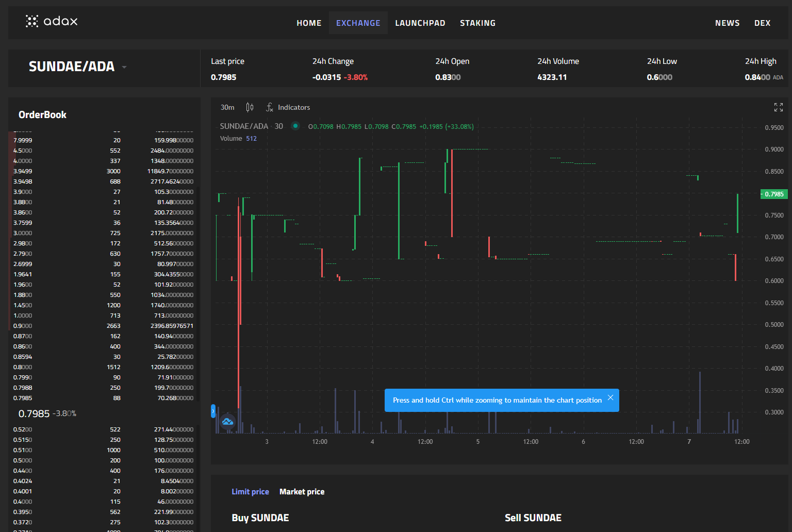Click the 24h High value 0.8400
The height and width of the screenshot is (532, 792).
[757, 77]
